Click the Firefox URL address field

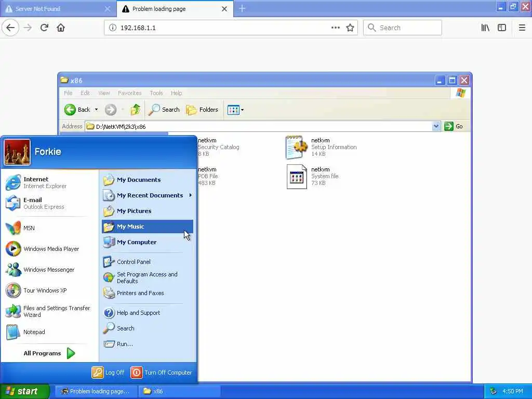[224, 28]
